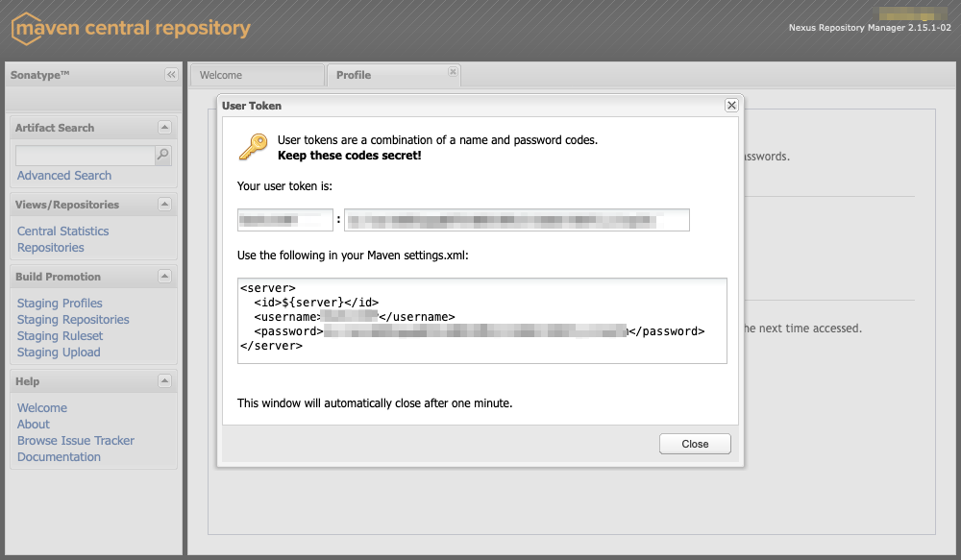Select the Profile tab
The height and width of the screenshot is (560, 961).
coord(393,75)
